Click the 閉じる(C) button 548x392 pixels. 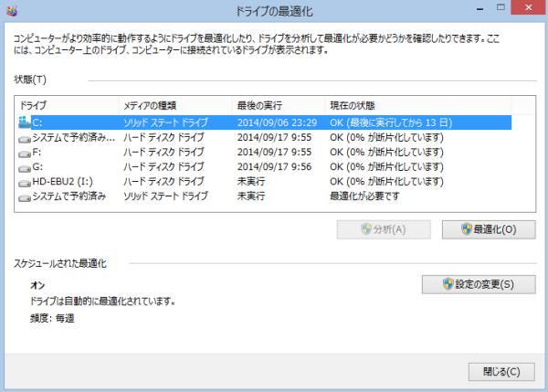click(x=494, y=371)
